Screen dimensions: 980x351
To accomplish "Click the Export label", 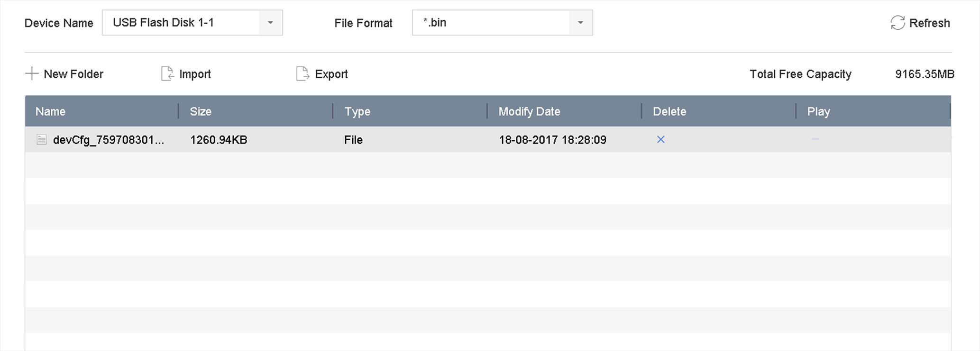I will coord(331,74).
